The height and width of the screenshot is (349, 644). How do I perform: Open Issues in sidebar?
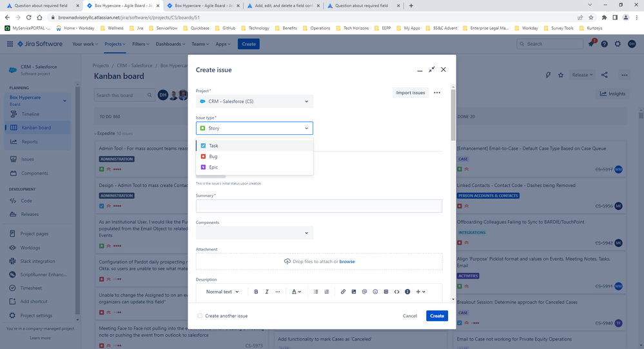(38, 159)
